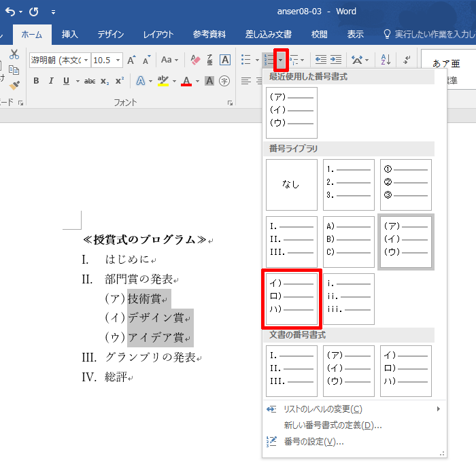Toggle subscript x₂
This screenshot has width=476, height=469.
[x=105, y=82]
